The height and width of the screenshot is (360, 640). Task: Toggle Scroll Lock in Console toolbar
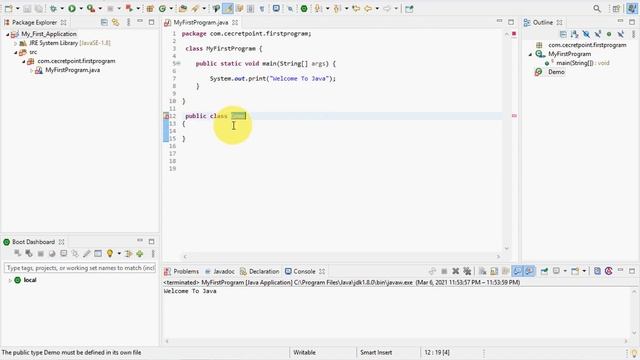click(494, 271)
